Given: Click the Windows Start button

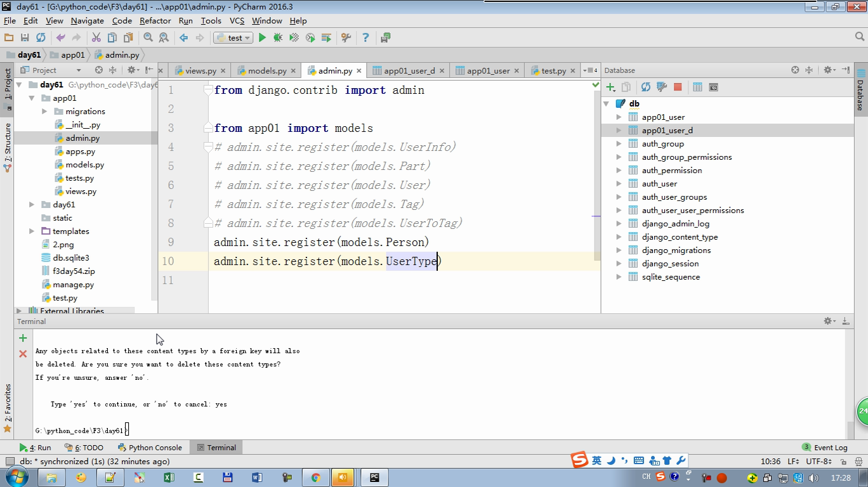Looking at the screenshot, I should click(x=15, y=477).
